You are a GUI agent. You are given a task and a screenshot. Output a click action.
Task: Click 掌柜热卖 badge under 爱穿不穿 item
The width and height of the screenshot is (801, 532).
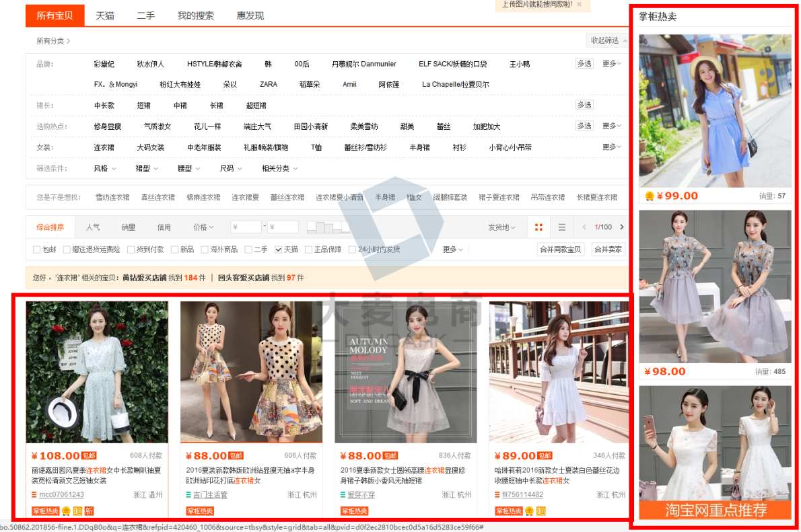click(x=354, y=511)
